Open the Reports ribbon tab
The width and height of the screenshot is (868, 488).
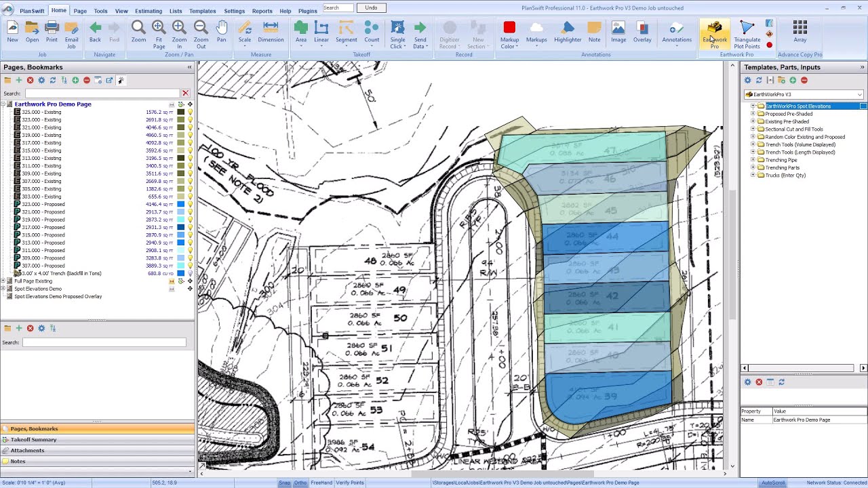click(262, 11)
